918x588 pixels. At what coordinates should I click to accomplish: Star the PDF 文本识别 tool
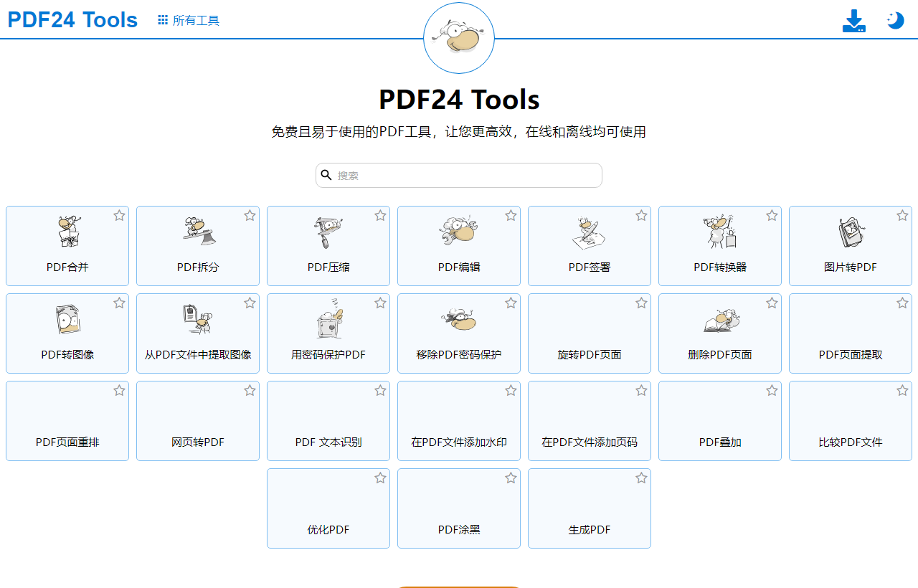(380, 390)
